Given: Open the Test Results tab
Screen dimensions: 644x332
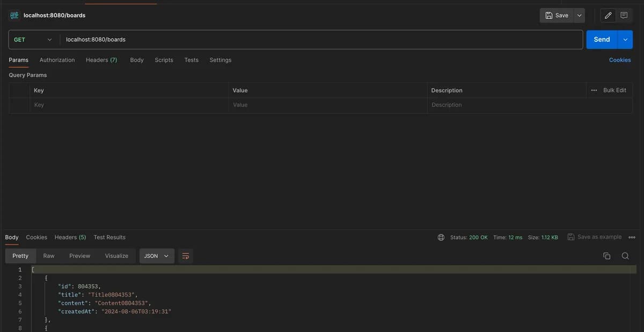Looking at the screenshot, I should [109, 237].
